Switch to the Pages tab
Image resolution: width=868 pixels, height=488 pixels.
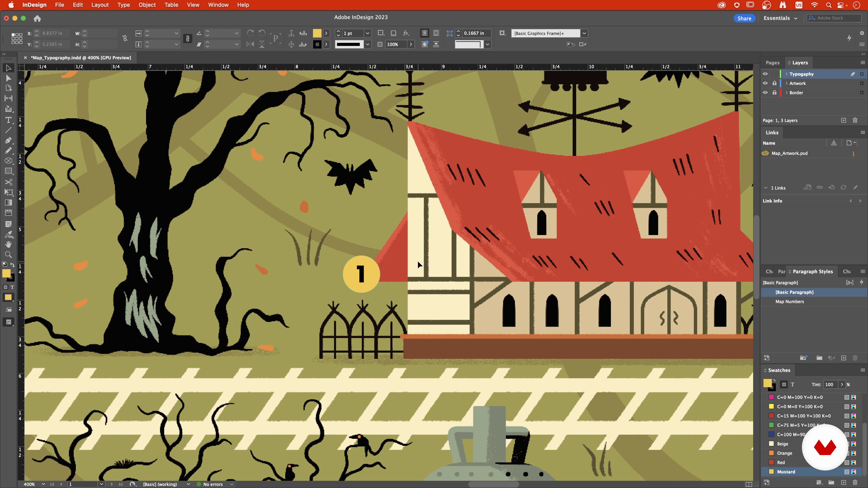(x=772, y=63)
